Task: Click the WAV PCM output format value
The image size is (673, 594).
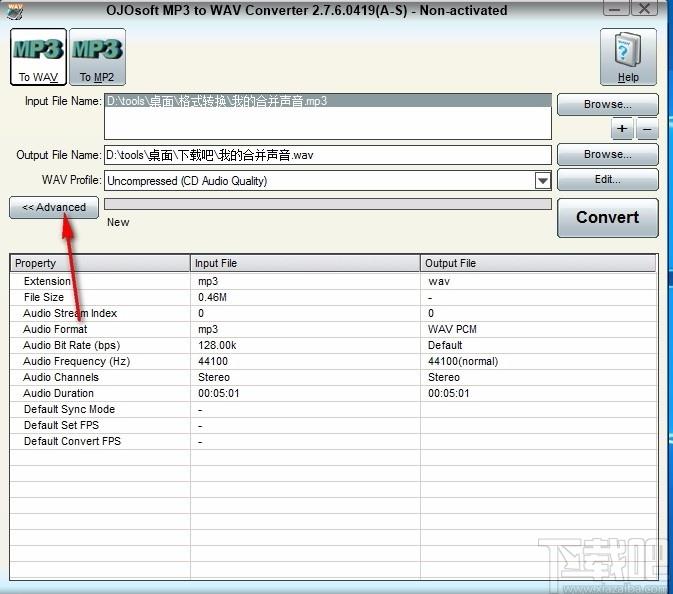Action: (452, 329)
